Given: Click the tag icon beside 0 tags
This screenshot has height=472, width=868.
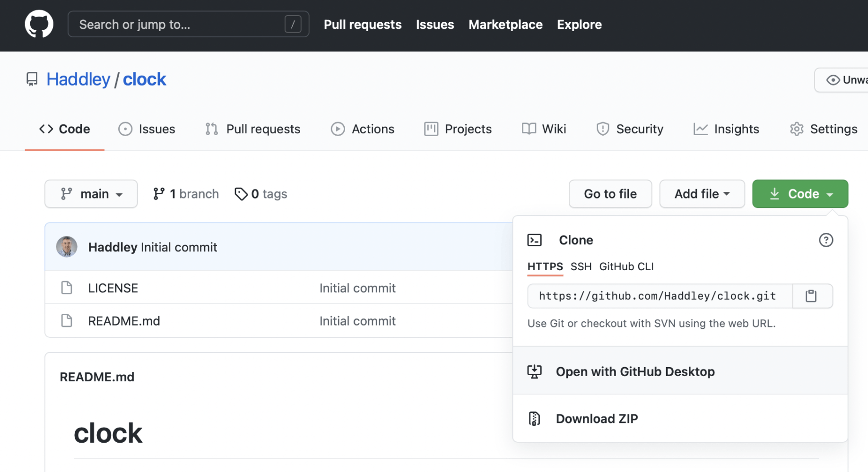Looking at the screenshot, I should pyautogui.click(x=241, y=194).
